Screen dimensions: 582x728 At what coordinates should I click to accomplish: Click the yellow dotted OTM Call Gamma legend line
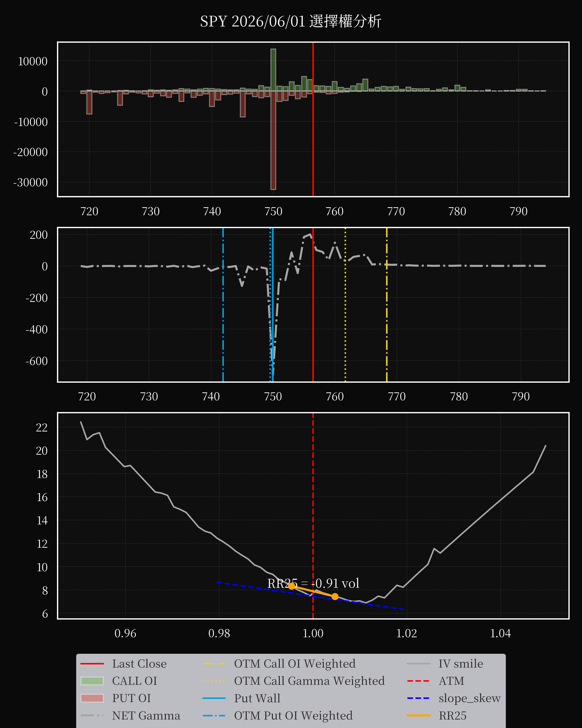coord(214,681)
